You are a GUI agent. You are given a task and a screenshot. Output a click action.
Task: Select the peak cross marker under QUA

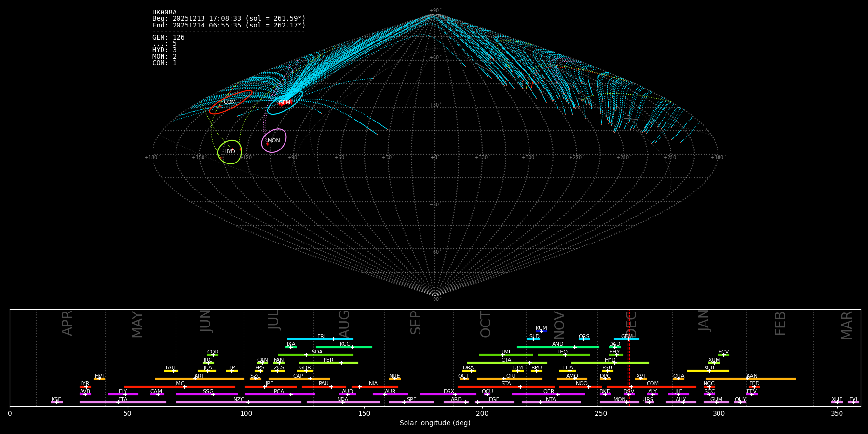click(678, 379)
